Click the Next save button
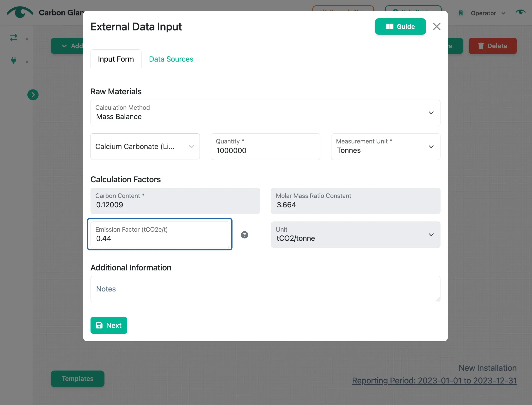Screen dimensions: 532x405 point(109,325)
